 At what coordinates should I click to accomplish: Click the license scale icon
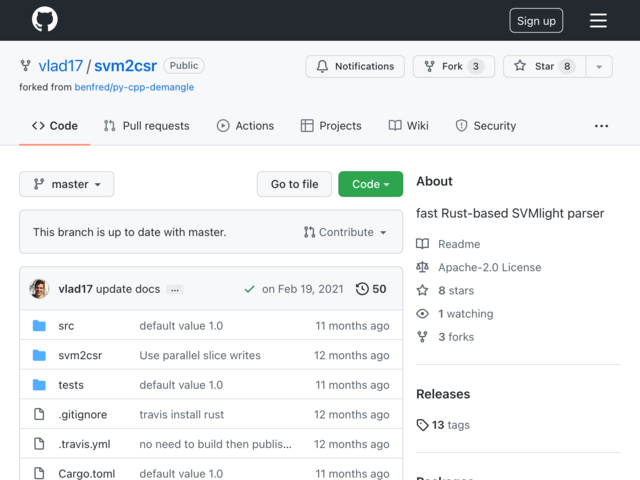click(x=422, y=267)
